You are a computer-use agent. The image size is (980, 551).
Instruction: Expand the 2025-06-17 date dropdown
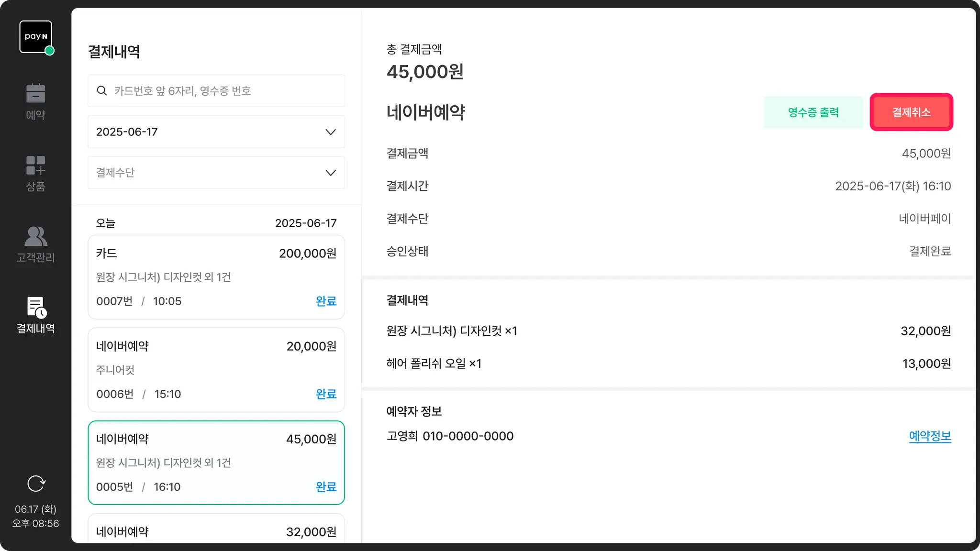[216, 132]
